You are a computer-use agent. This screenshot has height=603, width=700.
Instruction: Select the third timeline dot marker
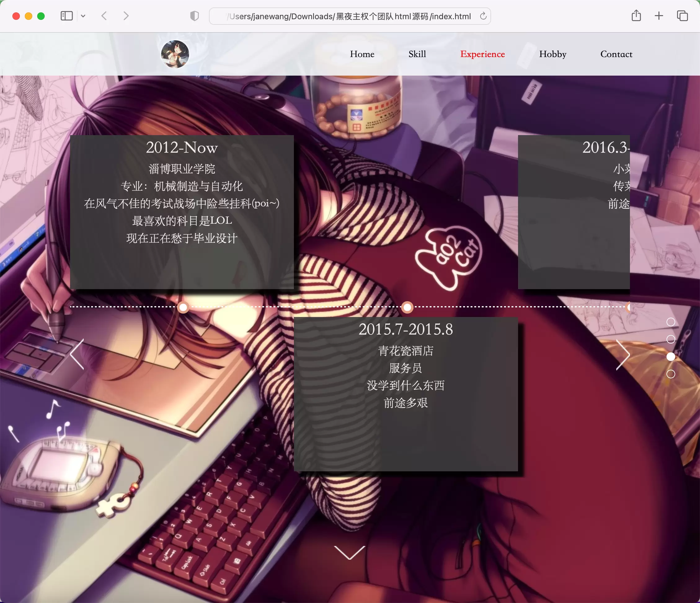click(x=629, y=307)
